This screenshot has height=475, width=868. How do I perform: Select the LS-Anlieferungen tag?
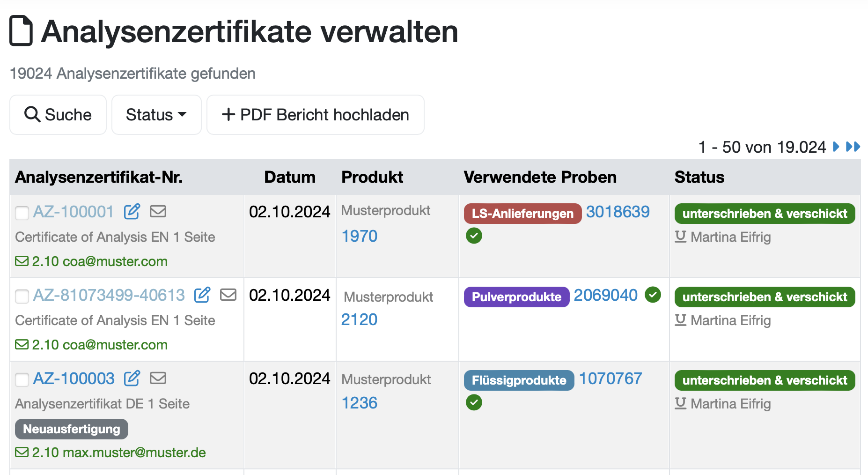click(522, 213)
